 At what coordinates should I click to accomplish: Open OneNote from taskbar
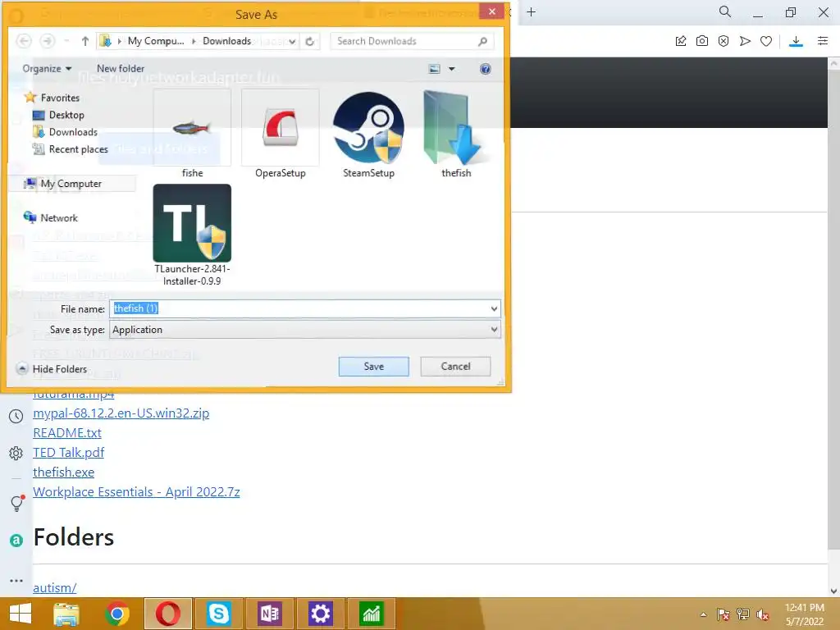[x=269, y=614]
